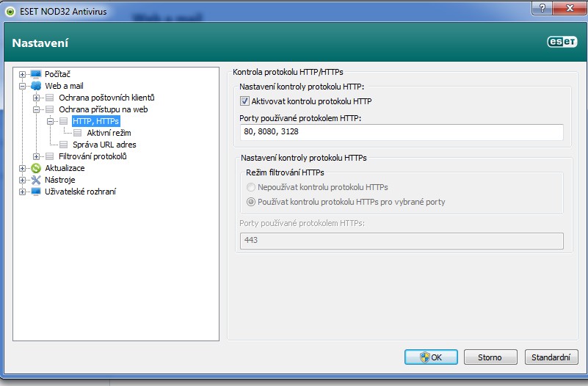
Task: Click the list icon beside Filtrování protokolů
Action: point(49,156)
